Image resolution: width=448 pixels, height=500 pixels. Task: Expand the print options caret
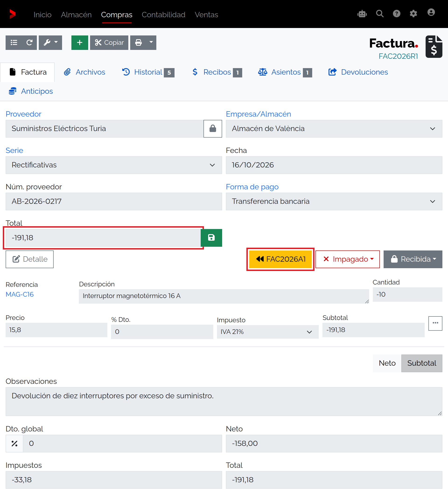151,43
